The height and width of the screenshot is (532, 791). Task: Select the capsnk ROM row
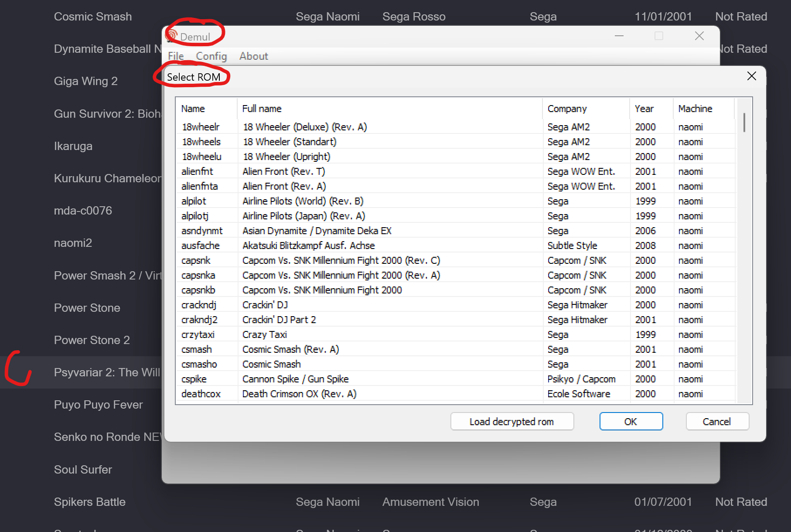point(456,260)
